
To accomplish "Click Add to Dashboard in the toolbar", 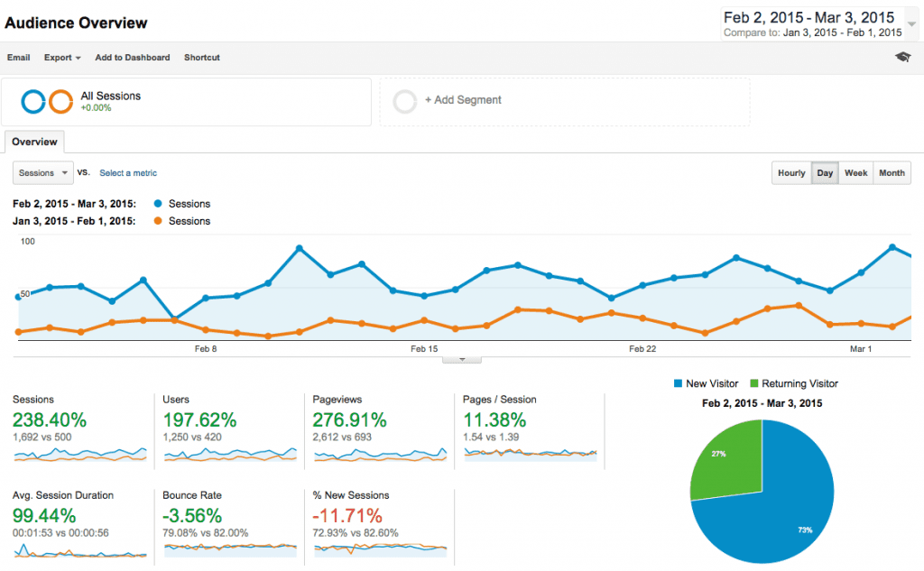I will pos(132,58).
